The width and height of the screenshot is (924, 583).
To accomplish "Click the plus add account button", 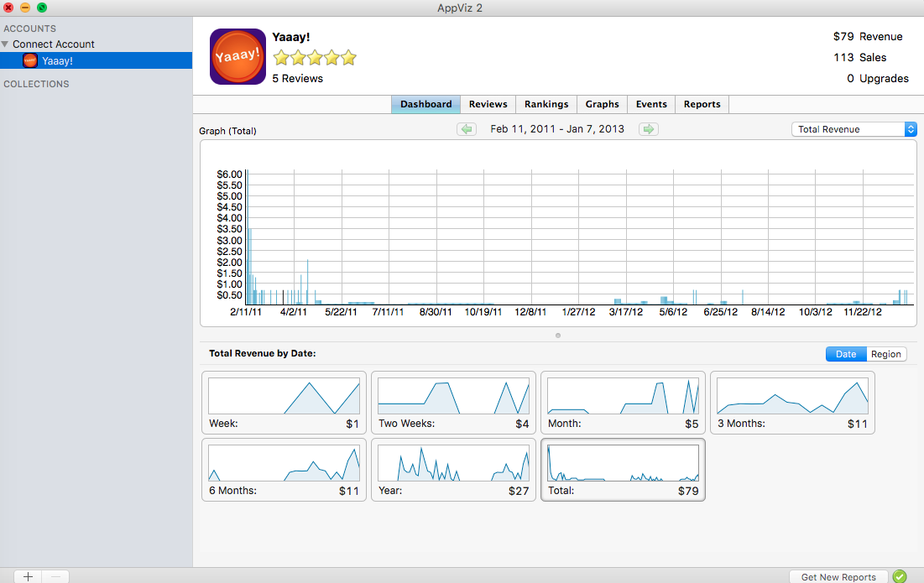I will coord(28,577).
